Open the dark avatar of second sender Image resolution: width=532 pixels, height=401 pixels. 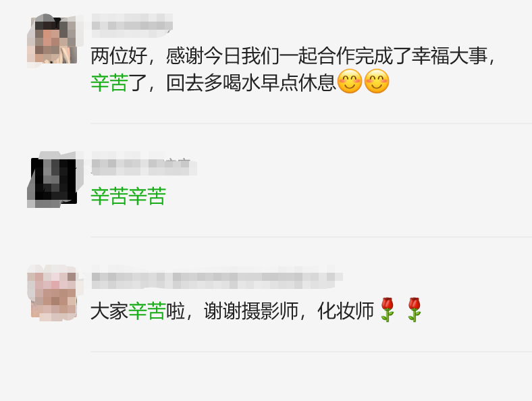[52, 180]
